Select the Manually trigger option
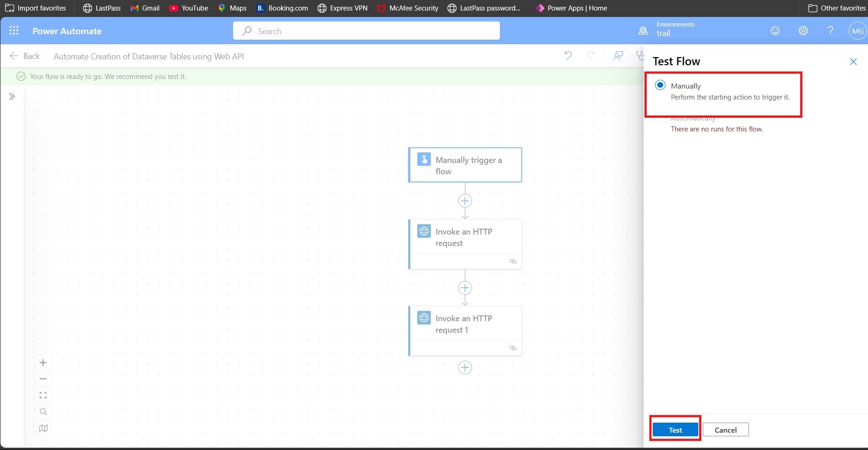The image size is (868, 450). 660,85
